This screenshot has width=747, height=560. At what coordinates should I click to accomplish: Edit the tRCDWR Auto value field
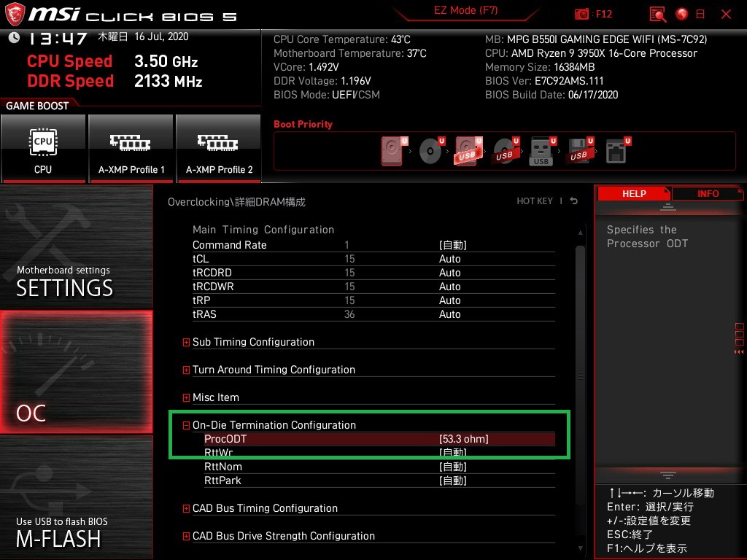click(x=449, y=286)
